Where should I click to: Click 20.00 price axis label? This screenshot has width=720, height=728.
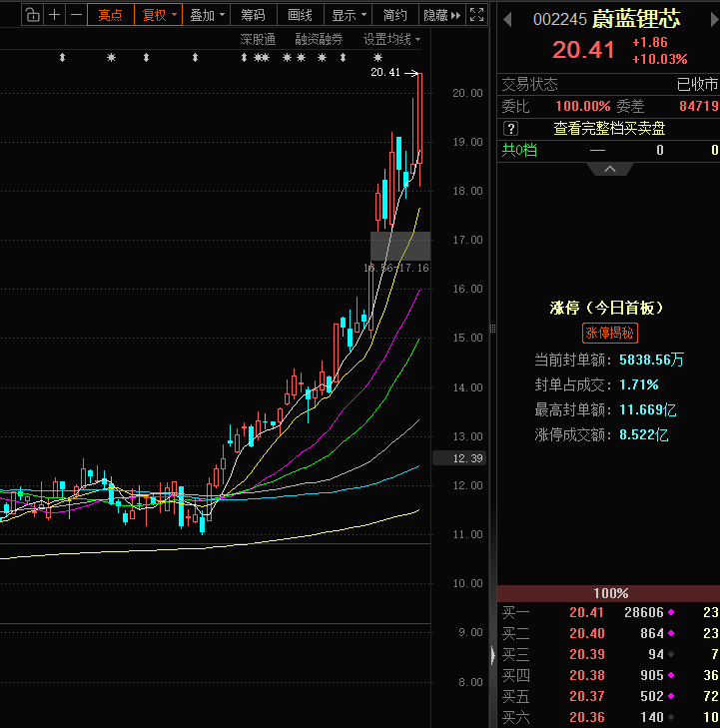pos(468,93)
